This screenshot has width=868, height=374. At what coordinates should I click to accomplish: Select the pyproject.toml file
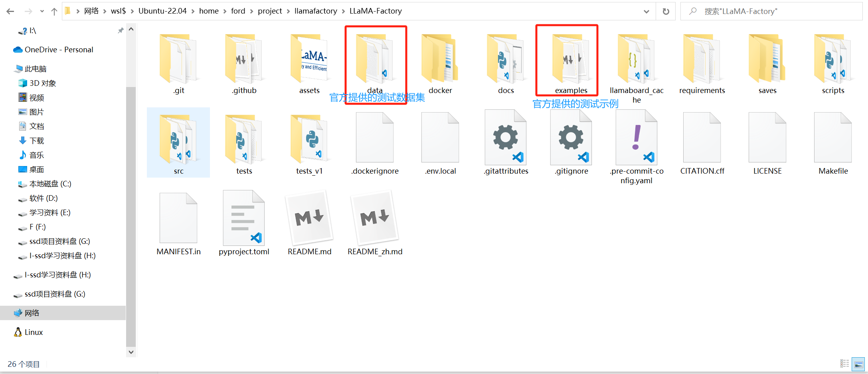pyautogui.click(x=244, y=224)
